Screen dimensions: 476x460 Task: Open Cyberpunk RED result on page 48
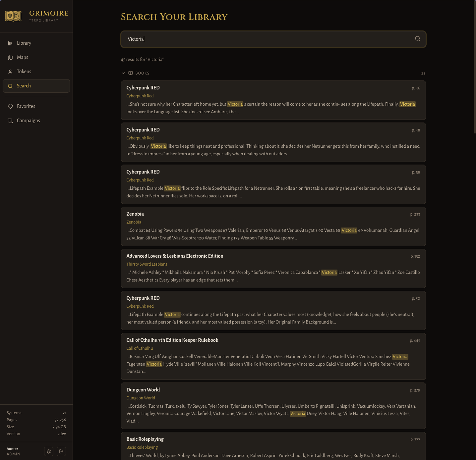(x=273, y=142)
